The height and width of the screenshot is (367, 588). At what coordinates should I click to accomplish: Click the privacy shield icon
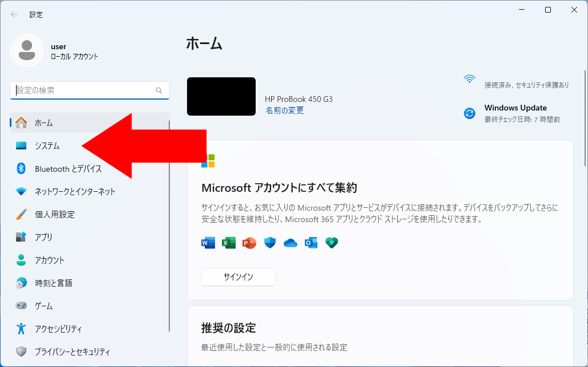(21, 352)
